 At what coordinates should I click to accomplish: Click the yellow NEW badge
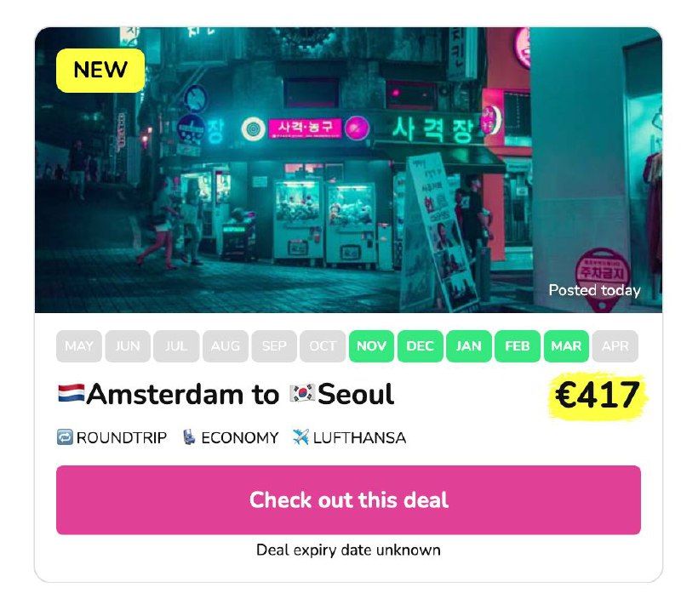pos(100,70)
